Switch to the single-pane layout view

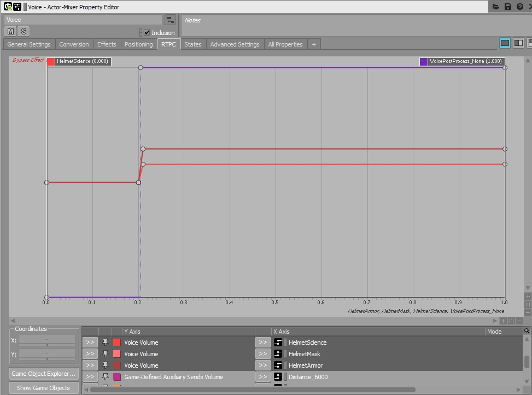(x=505, y=43)
